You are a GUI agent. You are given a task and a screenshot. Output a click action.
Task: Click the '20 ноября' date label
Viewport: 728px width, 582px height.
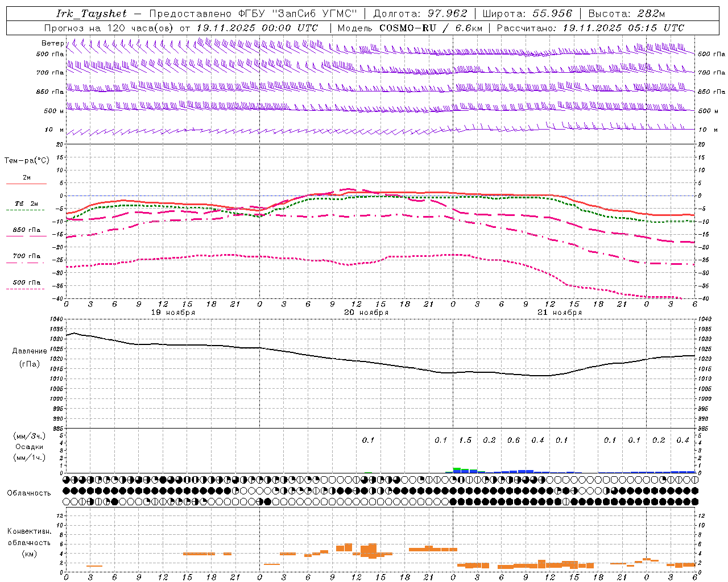(x=366, y=313)
